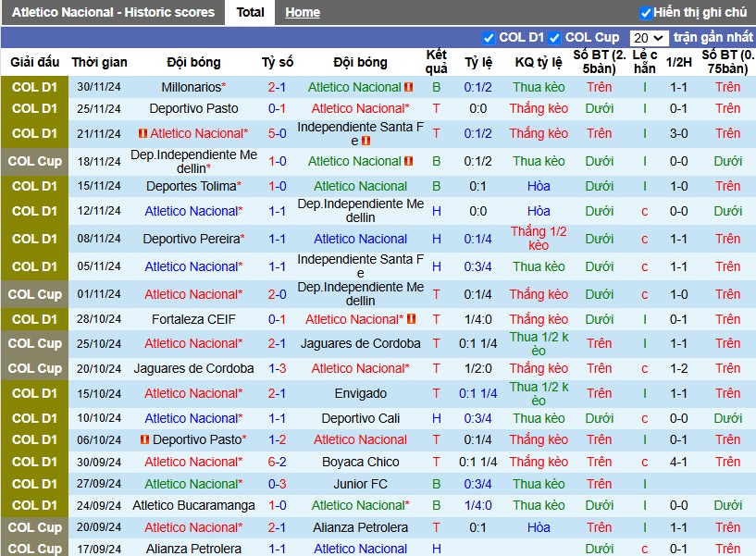Image resolution: width=756 pixels, height=556 pixels.
Task: Uncheck the COL Cup league filter
Action: 554,38
